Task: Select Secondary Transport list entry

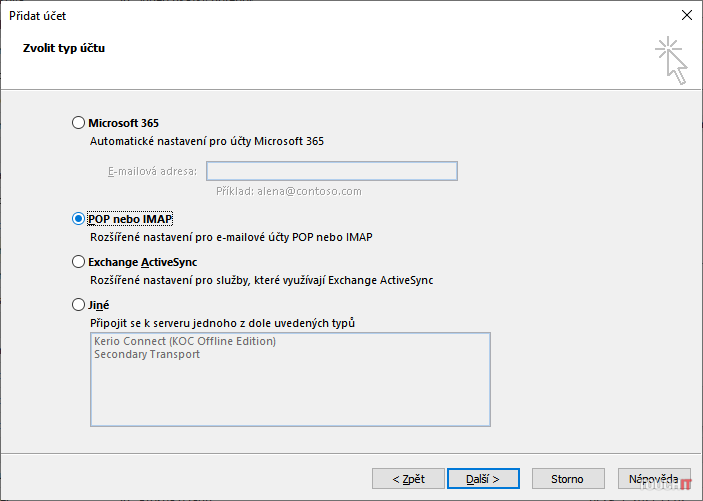Action: tap(147, 354)
